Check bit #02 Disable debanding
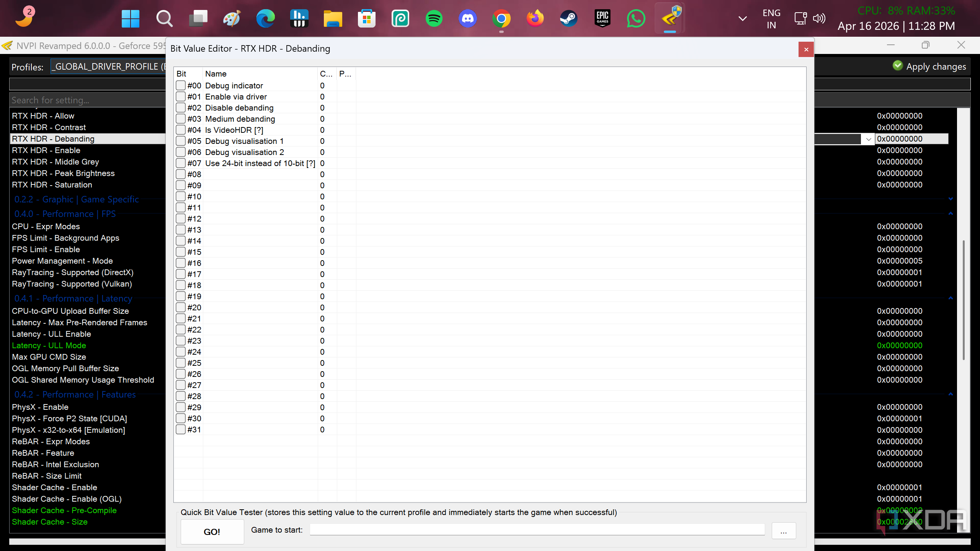This screenshot has width=980, height=551. pos(181,108)
